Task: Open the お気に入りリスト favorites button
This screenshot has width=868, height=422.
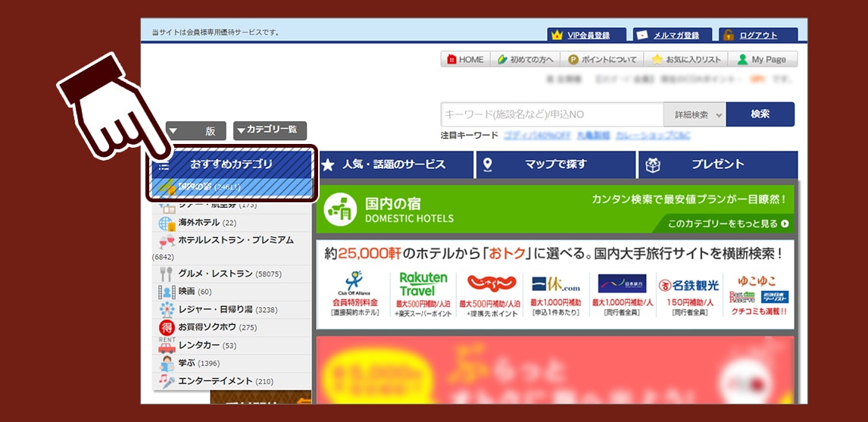Action: (x=686, y=60)
